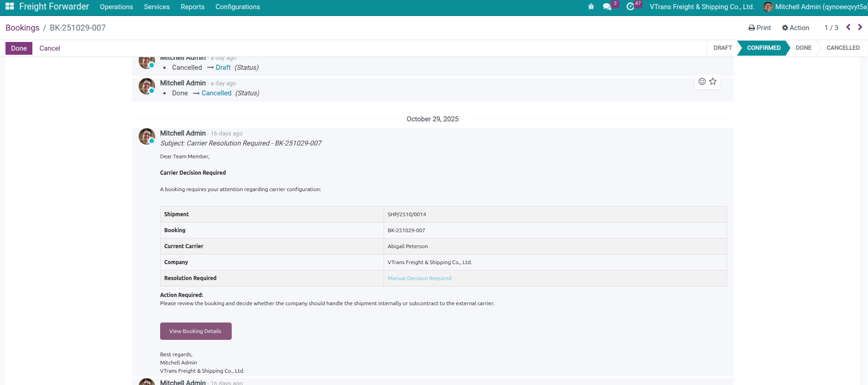Open the Operations menu
The height and width of the screenshot is (385, 868).
click(116, 7)
